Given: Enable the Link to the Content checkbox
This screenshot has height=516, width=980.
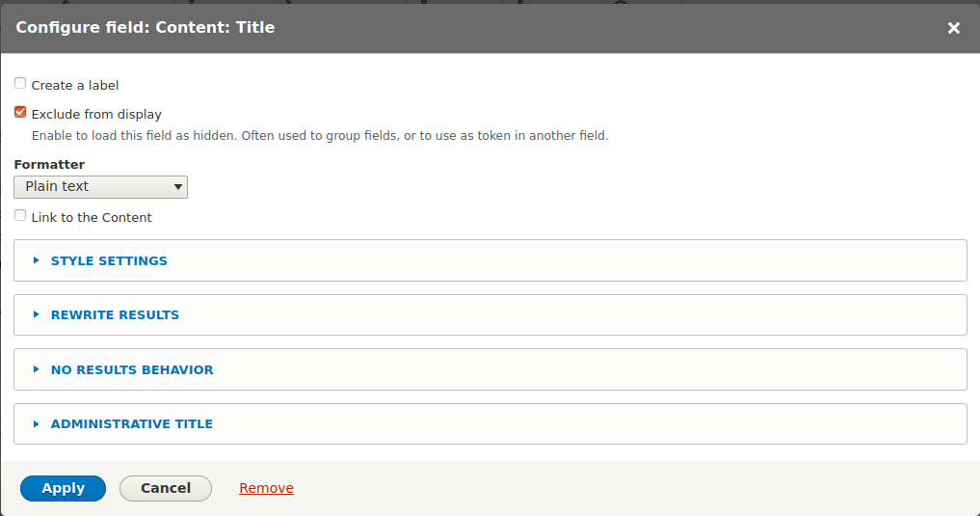Looking at the screenshot, I should [x=20, y=216].
